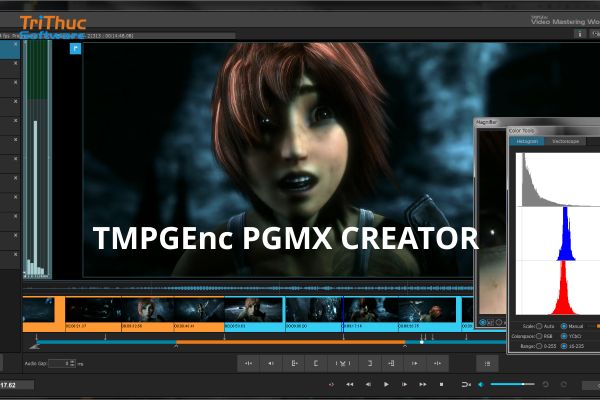
Task: Jump to the next split point in the edit toolbar
Action: pos(437,363)
